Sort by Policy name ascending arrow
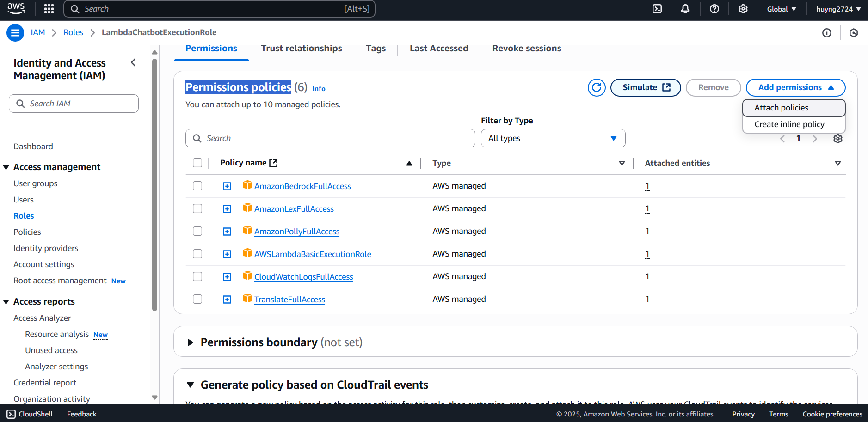 [409, 163]
